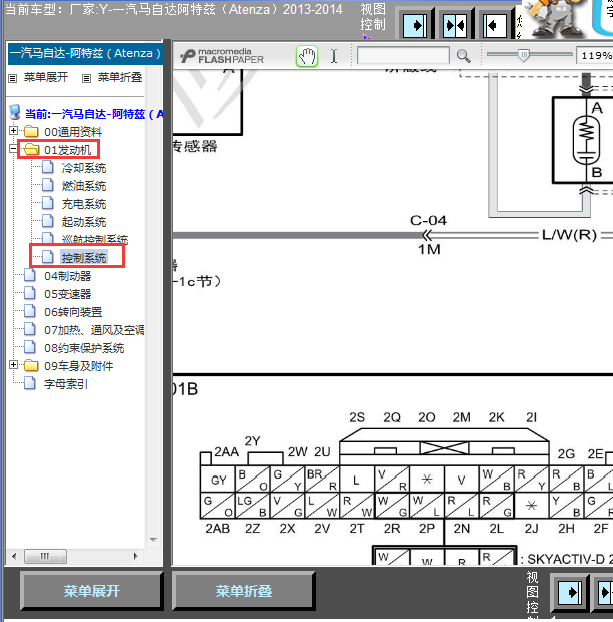This screenshot has width=613, height=622.
Task: Click sidebar horizontal scrollbar right arrow
Action: pyautogui.click(x=136, y=557)
